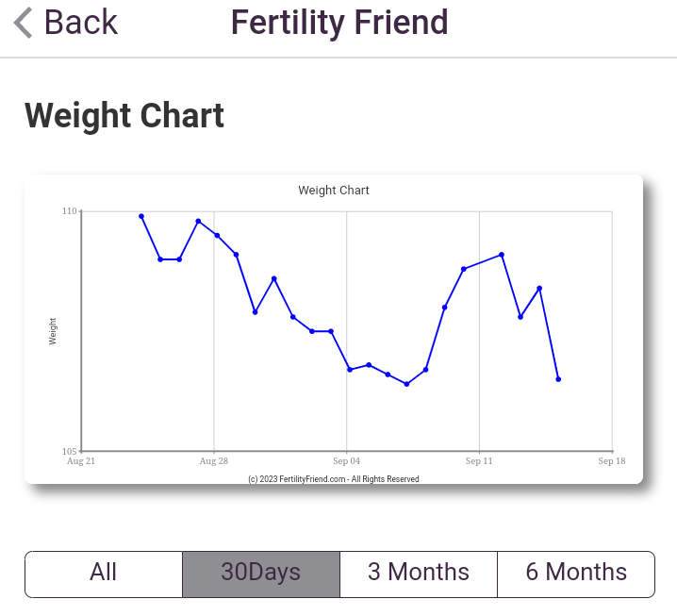Click the Sep 18 x-axis label

tap(612, 461)
